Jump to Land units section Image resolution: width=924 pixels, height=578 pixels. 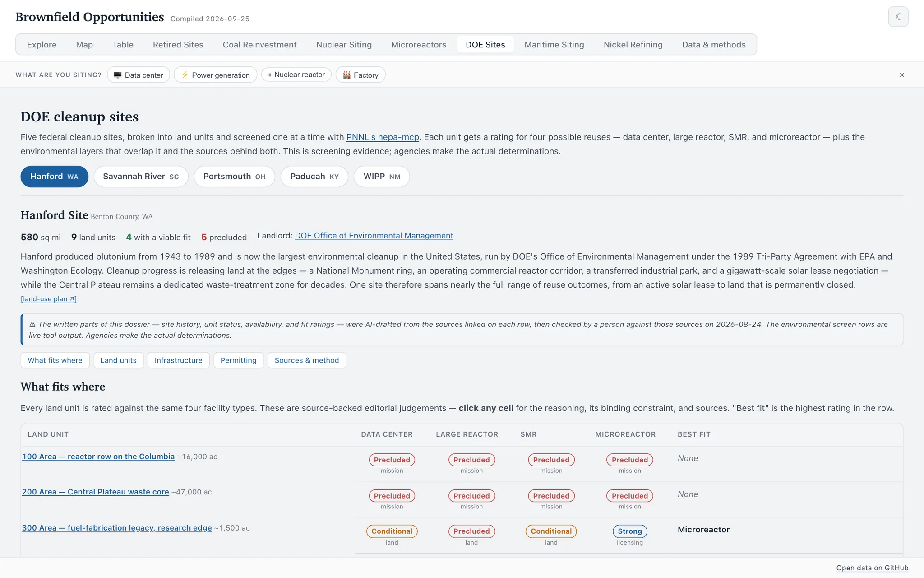tap(118, 360)
